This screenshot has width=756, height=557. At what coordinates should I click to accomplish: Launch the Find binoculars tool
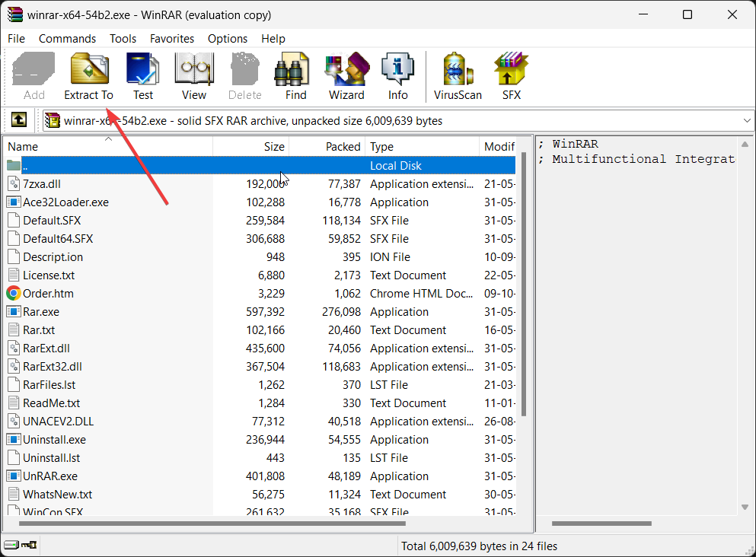click(292, 69)
